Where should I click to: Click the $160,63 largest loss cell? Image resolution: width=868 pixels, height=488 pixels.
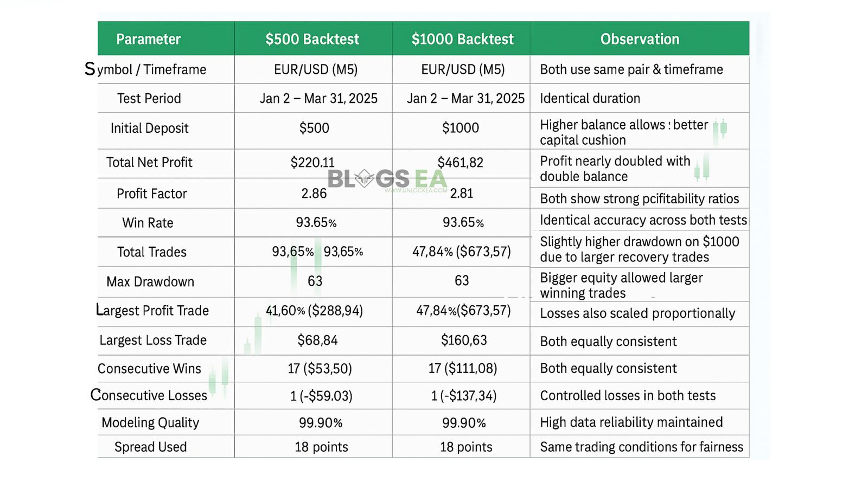pos(464,341)
